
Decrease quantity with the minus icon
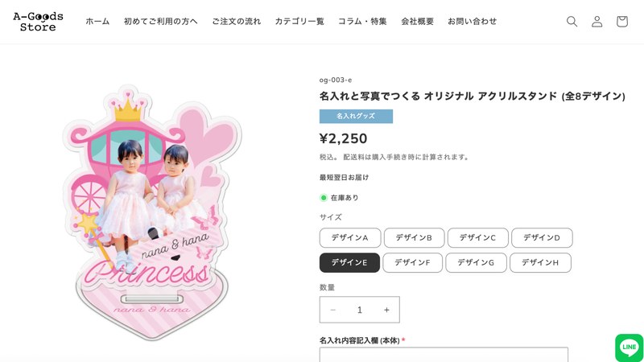[x=333, y=310]
